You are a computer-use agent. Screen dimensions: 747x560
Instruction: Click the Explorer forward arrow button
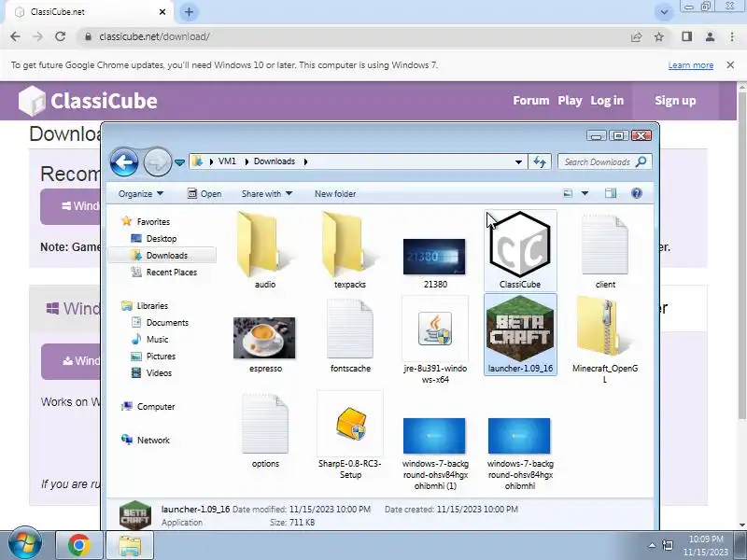click(x=158, y=162)
